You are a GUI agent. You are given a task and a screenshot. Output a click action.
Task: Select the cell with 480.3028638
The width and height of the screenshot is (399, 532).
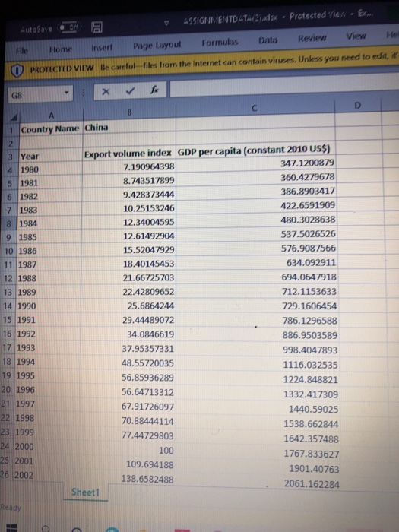point(255,220)
